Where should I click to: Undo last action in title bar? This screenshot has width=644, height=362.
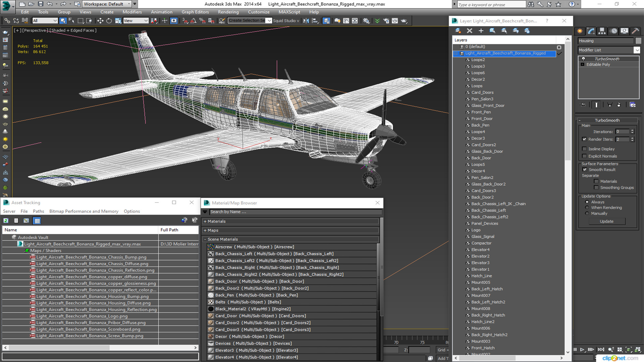50,4
